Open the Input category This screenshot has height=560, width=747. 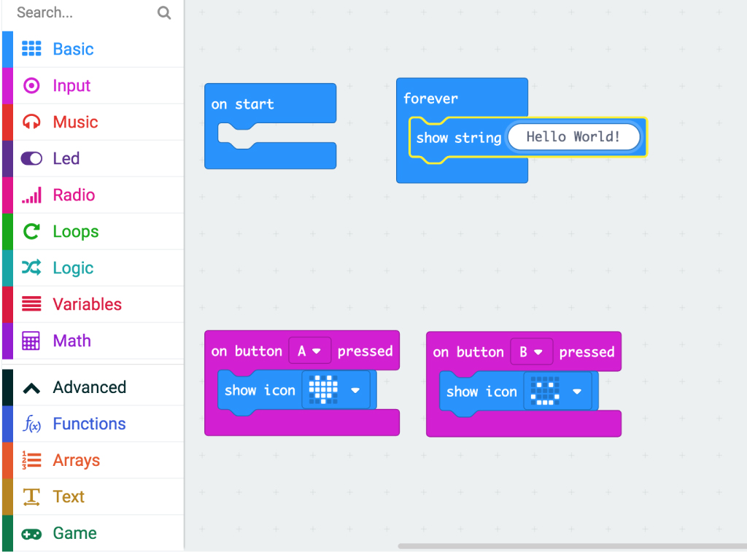(x=93, y=86)
